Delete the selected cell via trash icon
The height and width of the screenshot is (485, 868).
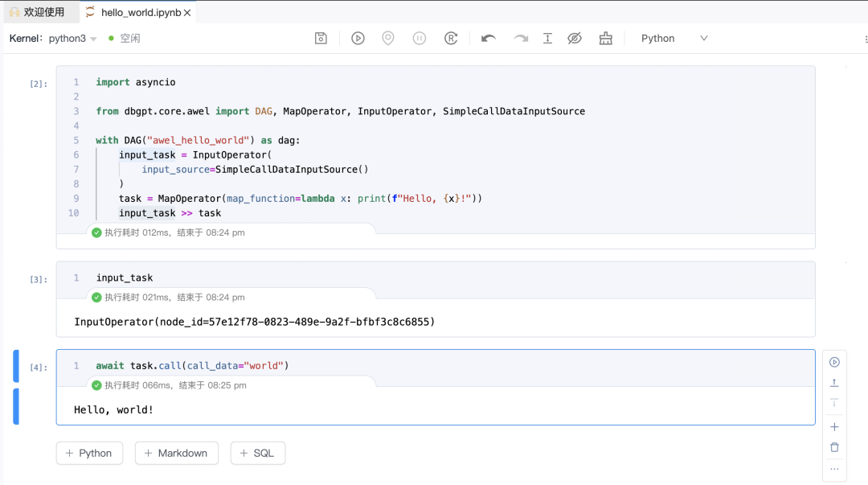pyautogui.click(x=834, y=447)
